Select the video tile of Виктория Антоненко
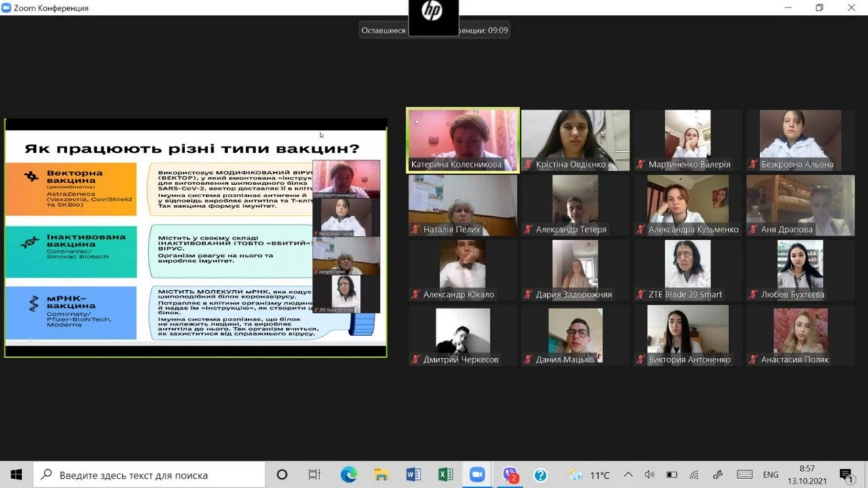The height and width of the screenshot is (488, 868). pyautogui.click(x=688, y=335)
